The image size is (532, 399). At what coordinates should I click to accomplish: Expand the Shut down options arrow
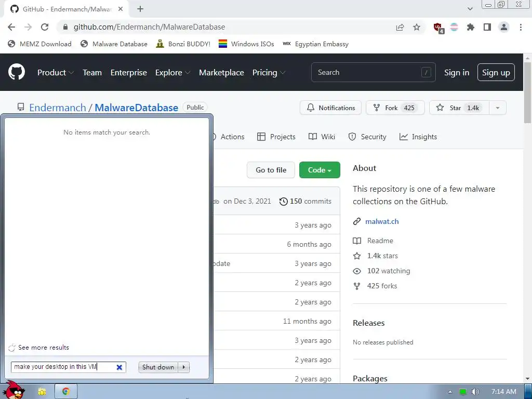184,367
